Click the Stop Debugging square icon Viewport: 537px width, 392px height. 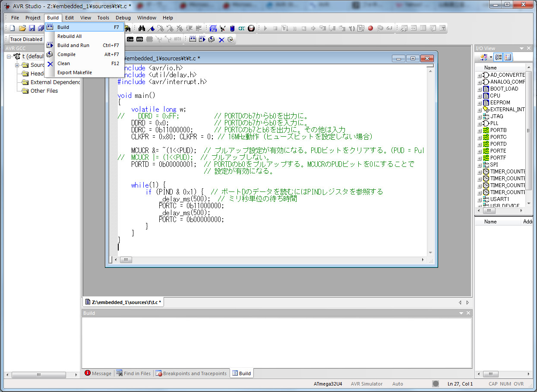(275, 28)
